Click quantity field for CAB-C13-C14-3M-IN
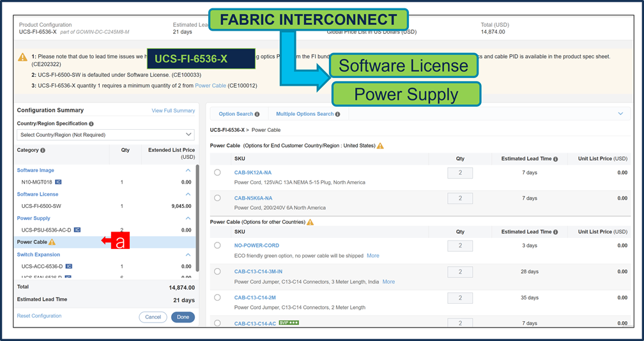 (460, 271)
